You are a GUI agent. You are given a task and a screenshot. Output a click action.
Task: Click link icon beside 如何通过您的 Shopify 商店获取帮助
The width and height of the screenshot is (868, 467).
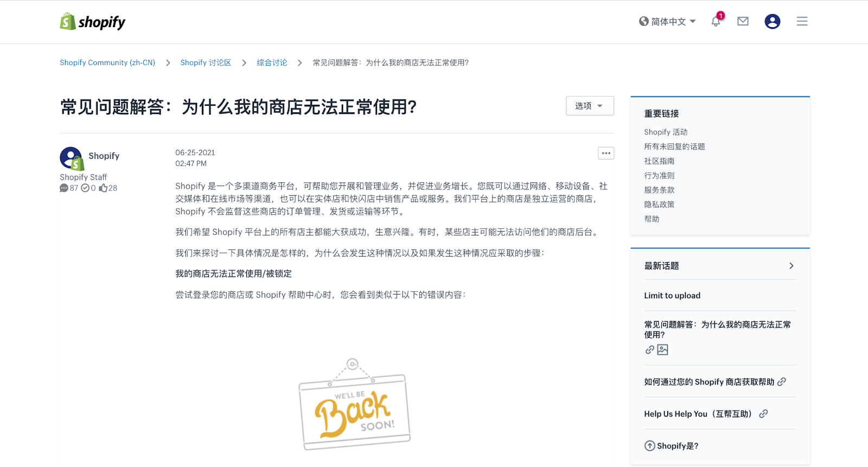pos(781,382)
